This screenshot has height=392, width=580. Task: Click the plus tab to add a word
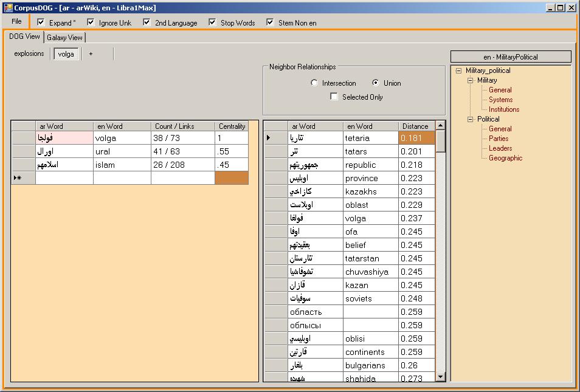click(x=91, y=53)
